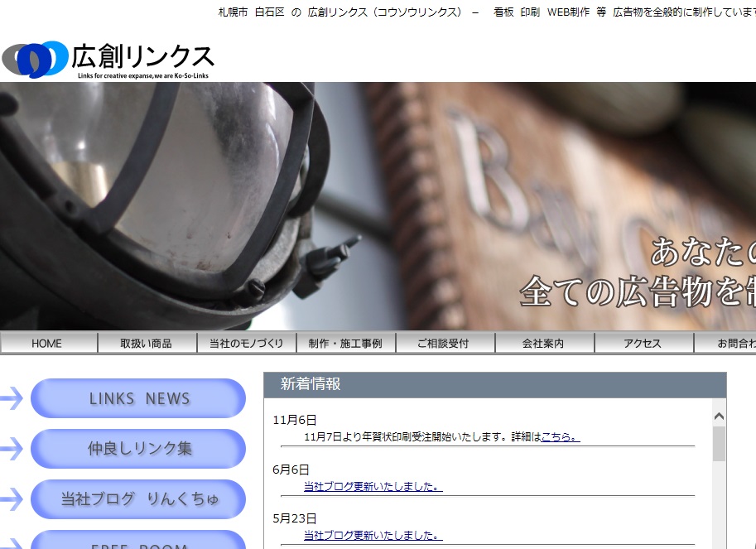Click the hero banner image
This screenshot has height=549, width=756.
[378, 206]
